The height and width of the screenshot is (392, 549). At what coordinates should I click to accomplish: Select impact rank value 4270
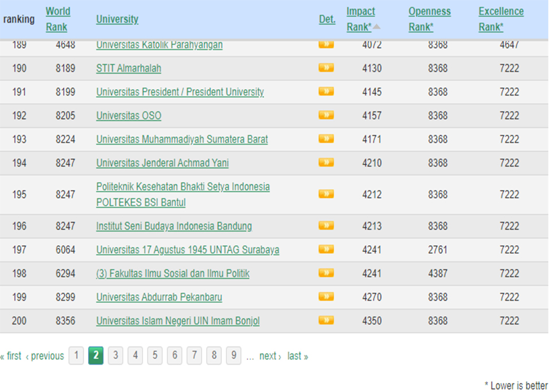click(x=372, y=297)
